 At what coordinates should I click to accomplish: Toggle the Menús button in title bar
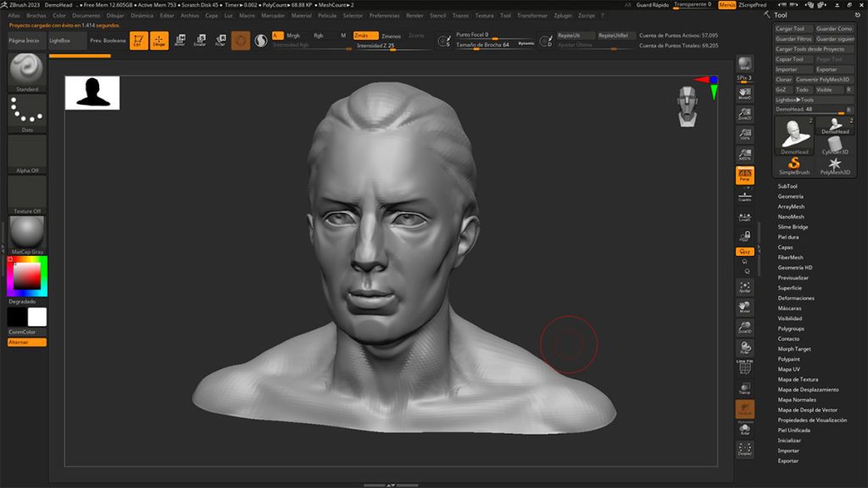(726, 4)
